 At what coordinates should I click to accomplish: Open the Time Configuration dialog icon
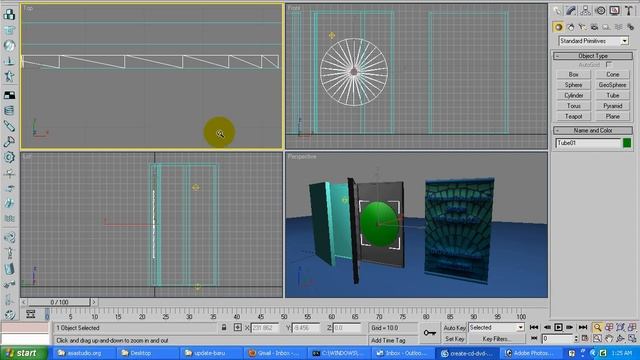[584, 338]
